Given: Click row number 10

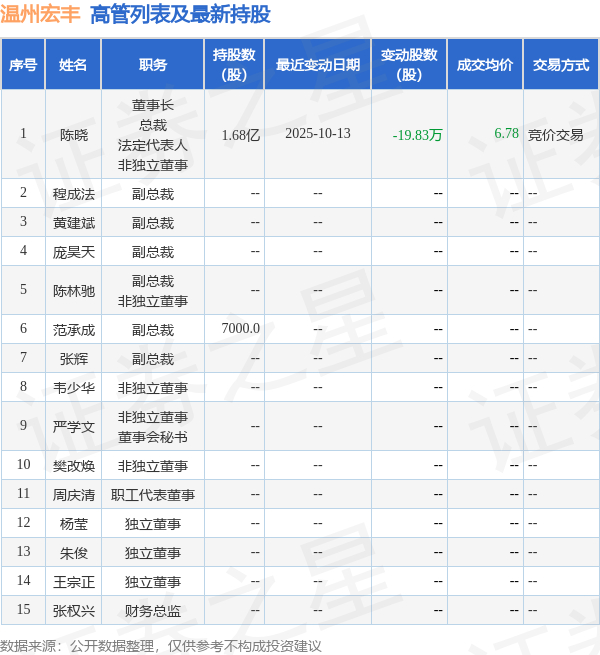Looking at the screenshot, I should 23,464.
